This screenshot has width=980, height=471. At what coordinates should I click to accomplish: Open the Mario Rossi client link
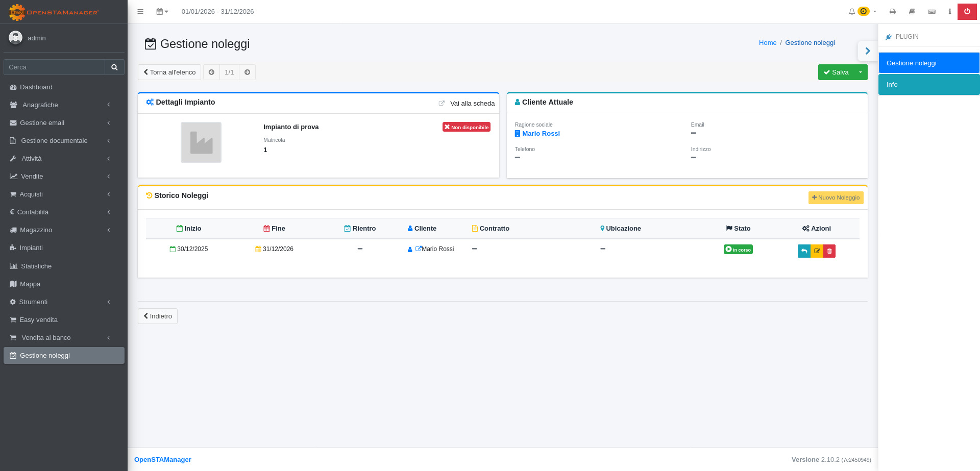tap(541, 133)
